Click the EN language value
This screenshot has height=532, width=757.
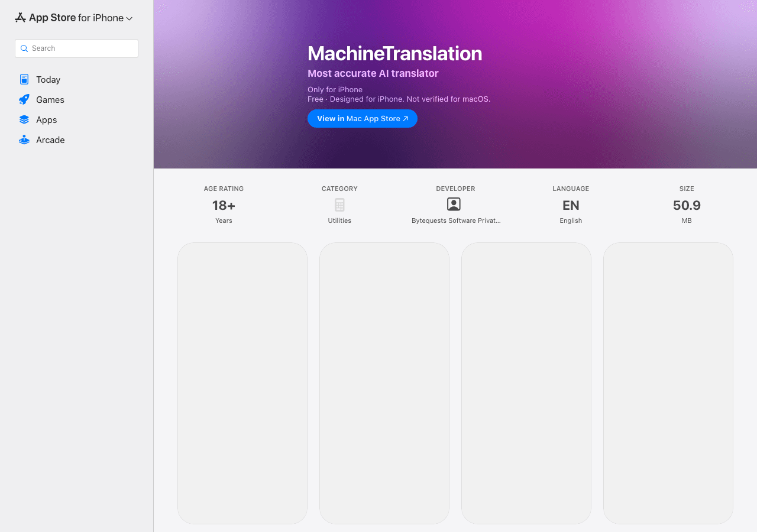(571, 205)
